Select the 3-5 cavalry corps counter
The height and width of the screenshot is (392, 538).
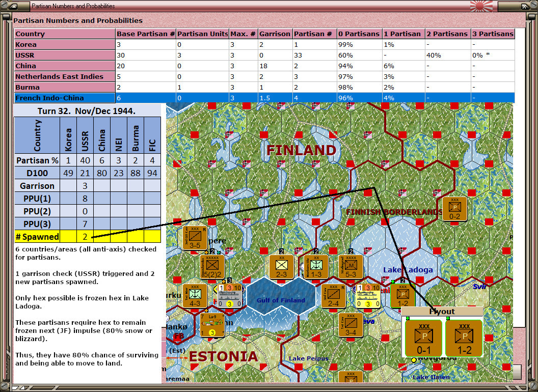[x=195, y=237]
